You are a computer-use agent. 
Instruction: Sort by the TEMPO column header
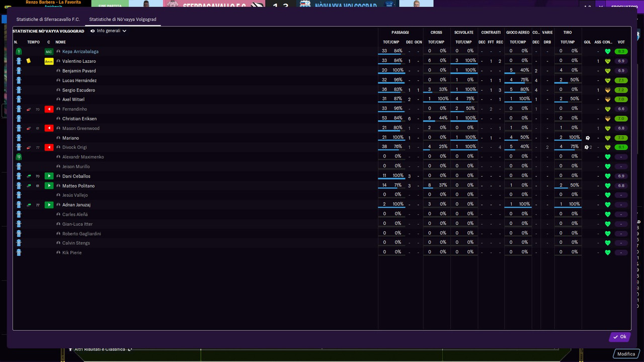tap(33, 42)
